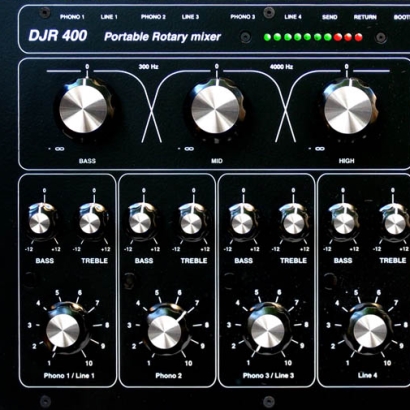Click the 4000 Hz crossover label
Screen dimensions: 410x410
tap(281, 67)
